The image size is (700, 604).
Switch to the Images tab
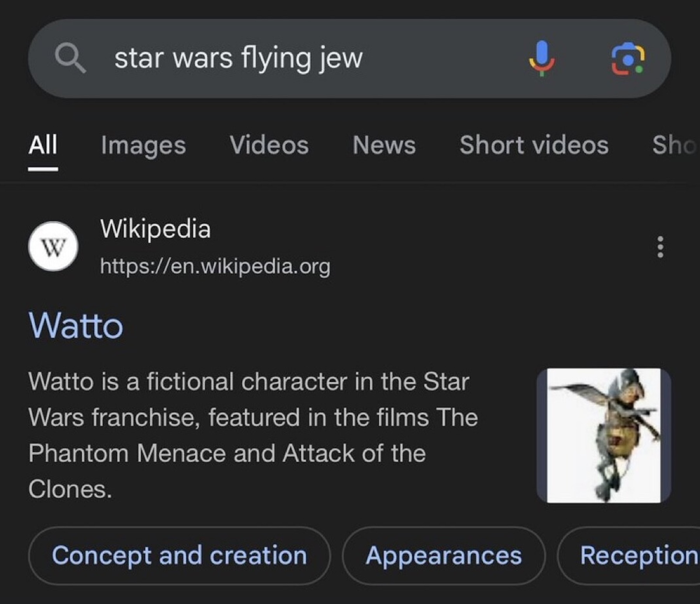pyautogui.click(x=143, y=145)
